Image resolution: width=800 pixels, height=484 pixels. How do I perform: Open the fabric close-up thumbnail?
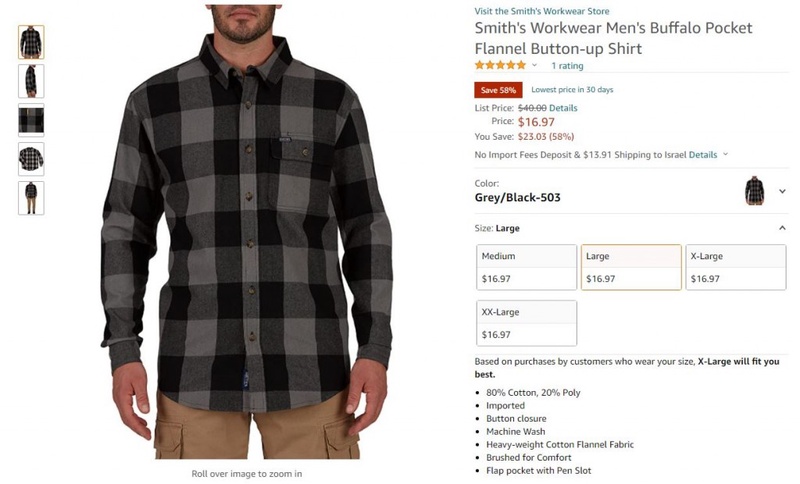(31, 120)
